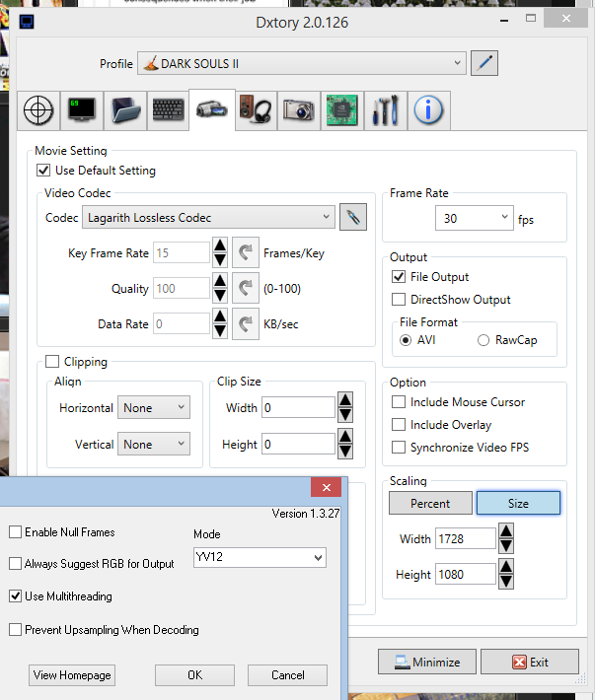Image resolution: width=595 pixels, height=700 pixels.
Task: Open the Codec dropdown list
Action: click(x=208, y=217)
